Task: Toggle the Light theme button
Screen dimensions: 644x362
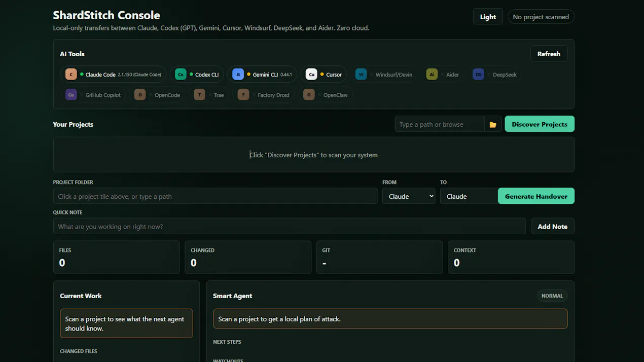Action: click(488, 17)
